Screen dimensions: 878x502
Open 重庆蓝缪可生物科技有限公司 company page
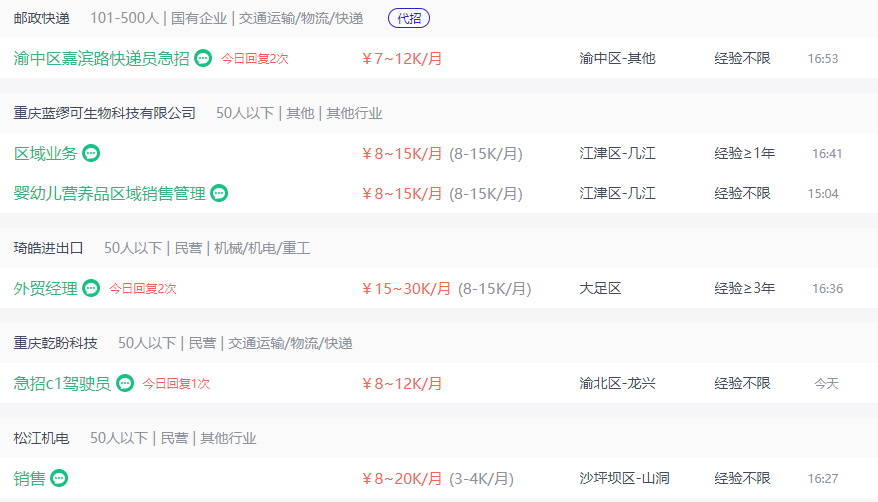104,113
